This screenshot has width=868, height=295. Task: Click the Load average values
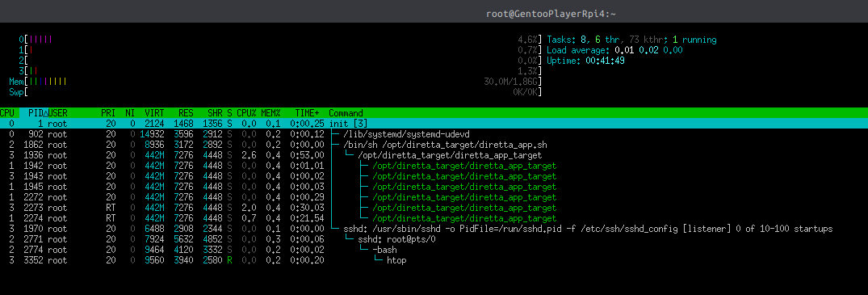(648, 50)
